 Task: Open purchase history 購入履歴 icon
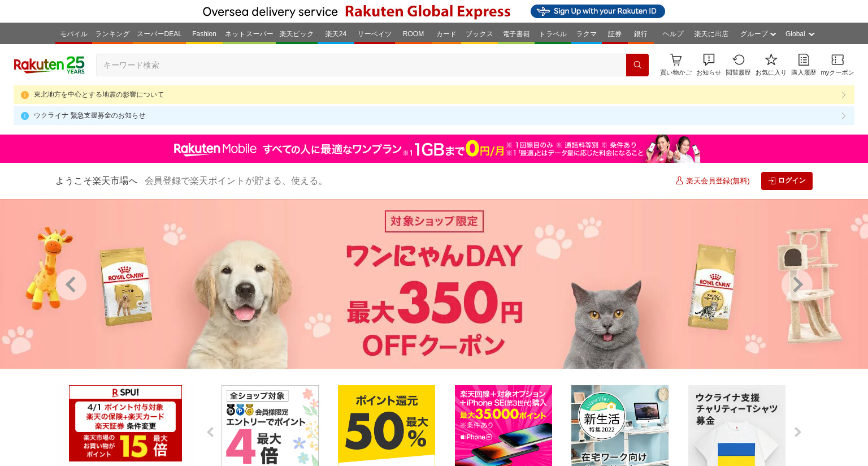804,64
